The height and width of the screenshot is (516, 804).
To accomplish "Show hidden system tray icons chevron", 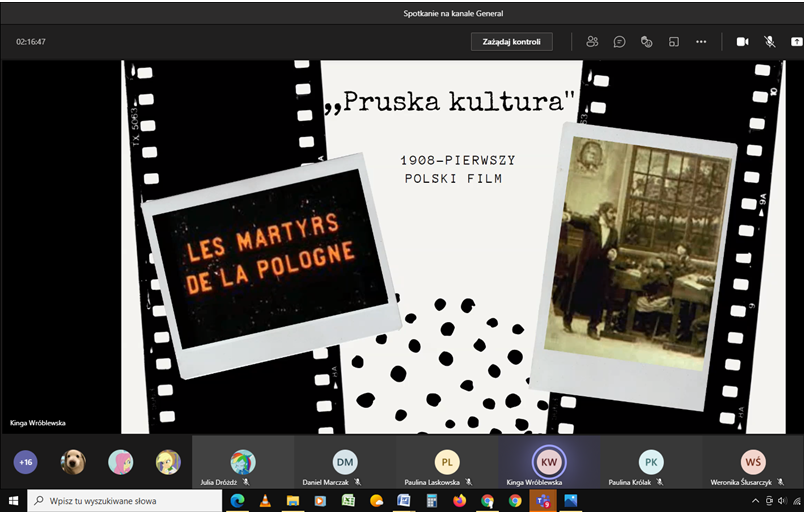I will pos(755,501).
